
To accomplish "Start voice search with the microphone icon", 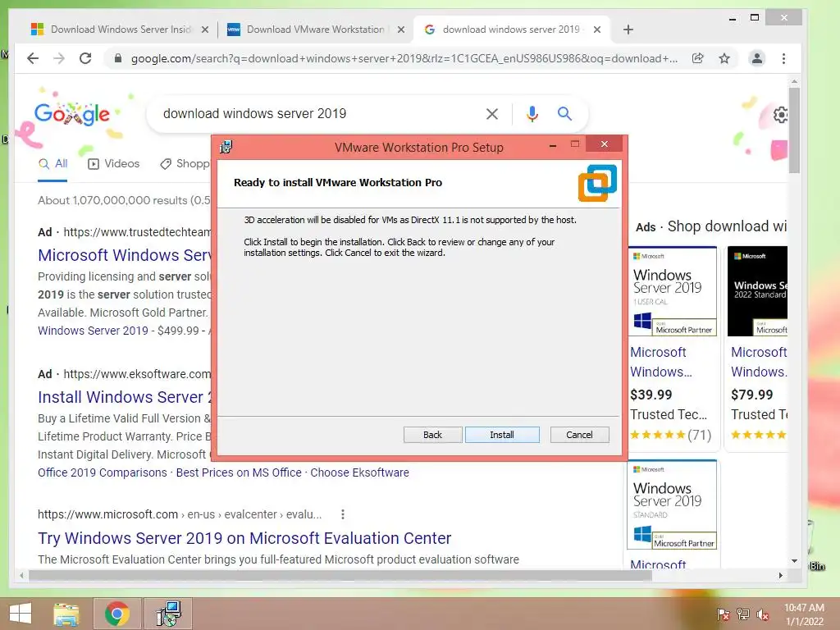I will pyautogui.click(x=532, y=113).
